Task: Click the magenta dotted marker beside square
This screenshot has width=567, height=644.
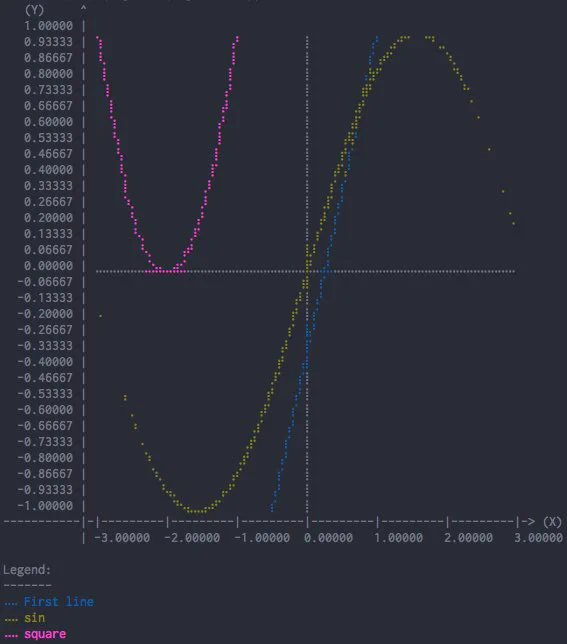Action: click(11, 636)
